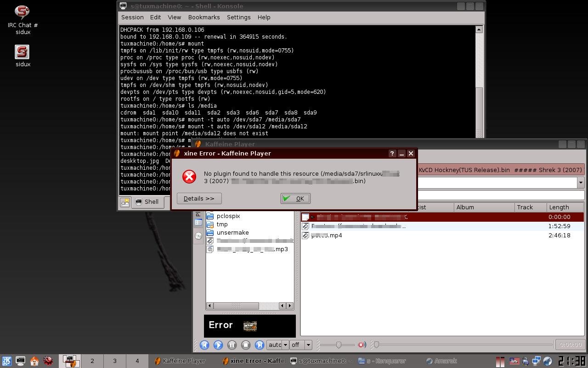Open the Home folder from the panel
Image resolution: width=588 pixels, height=368 pixels.
tap(34, 361)
